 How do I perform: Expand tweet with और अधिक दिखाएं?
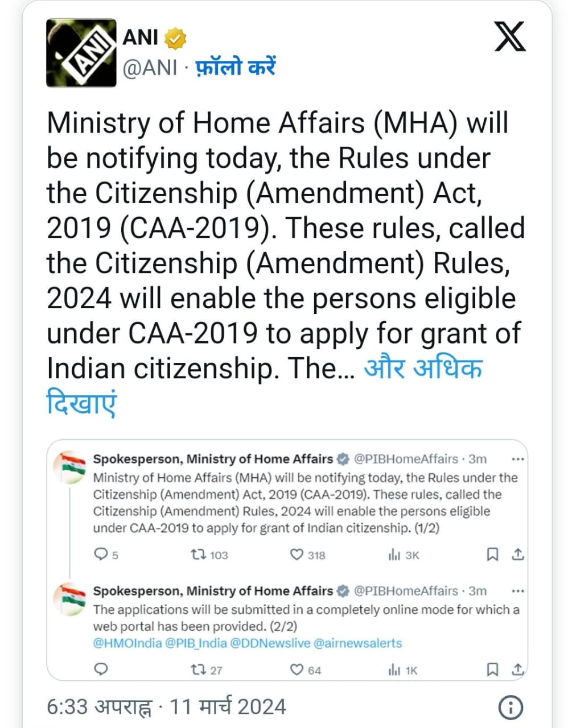tap(422, 368)
